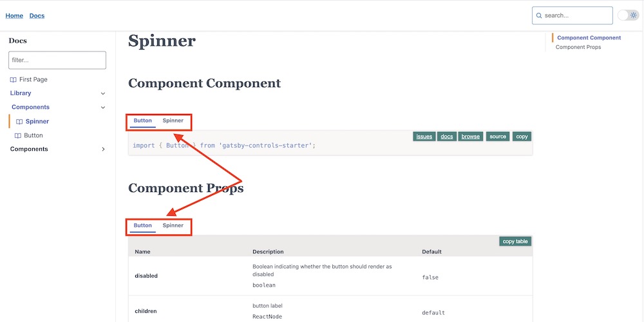
Task: Click the 'default' value for children
Action: coord(433,313)
